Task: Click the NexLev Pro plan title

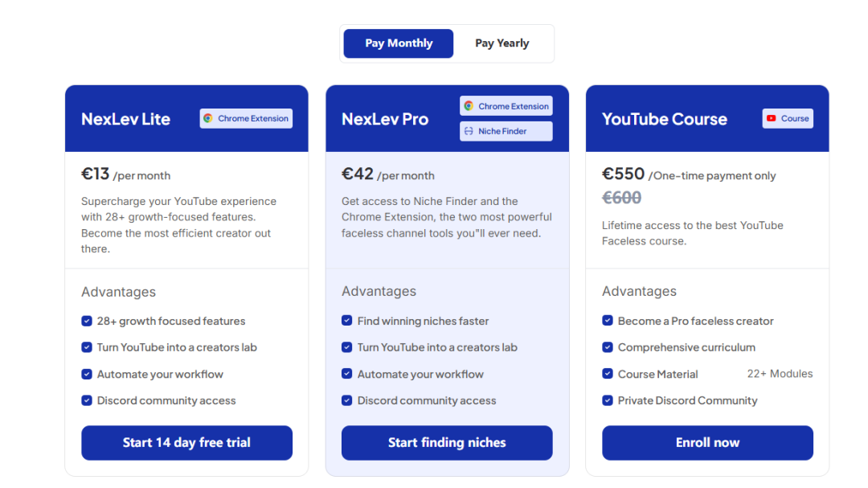Action: click(x=385, y=119)
